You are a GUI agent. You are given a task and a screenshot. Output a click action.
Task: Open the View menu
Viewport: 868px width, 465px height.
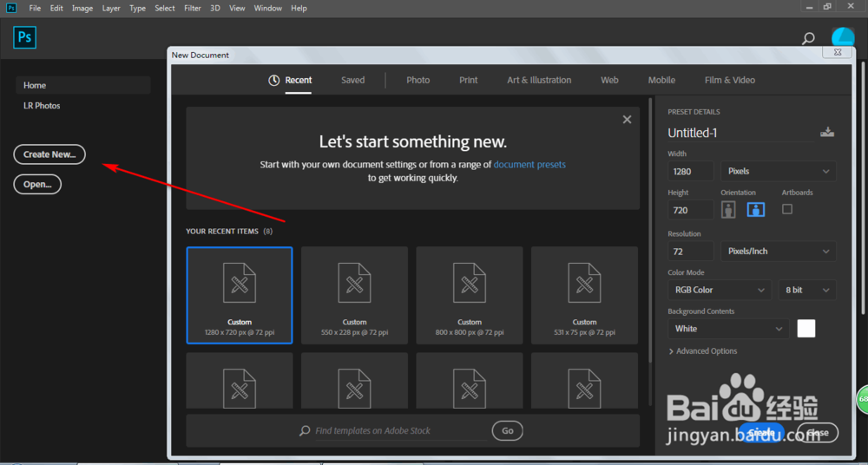click(237, 9)
